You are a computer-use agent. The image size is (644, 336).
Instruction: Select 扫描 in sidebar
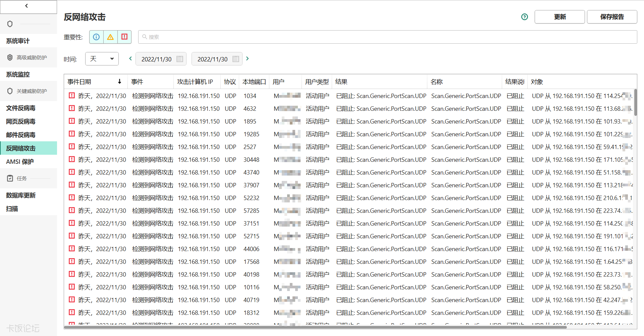coord(29,209)
